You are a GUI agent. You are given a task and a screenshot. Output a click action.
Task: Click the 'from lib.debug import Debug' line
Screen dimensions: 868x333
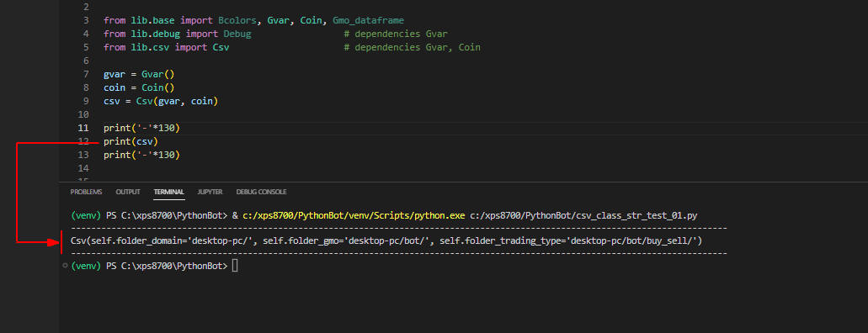[x=177, y=34]
